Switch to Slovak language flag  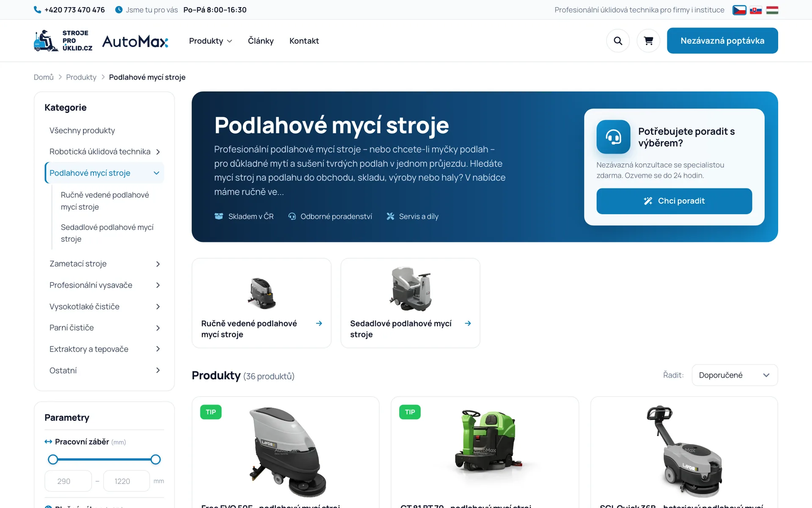click(756, 10)
